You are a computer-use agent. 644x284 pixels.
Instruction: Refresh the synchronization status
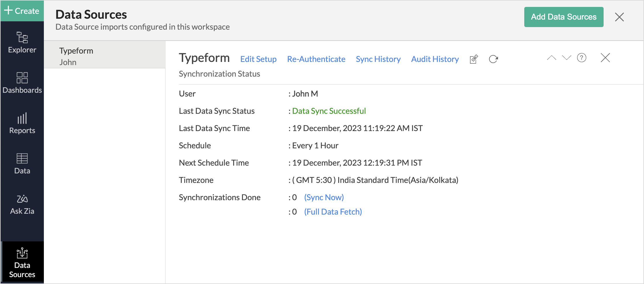click(x=493, y=59)
